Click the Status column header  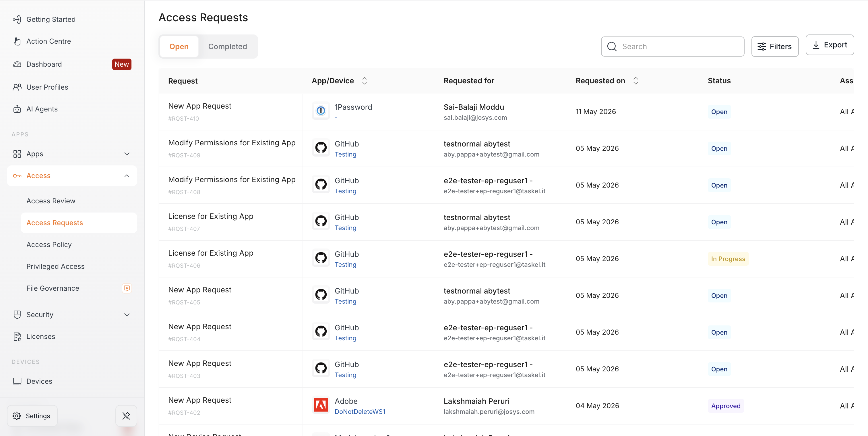tap(719, 81)
